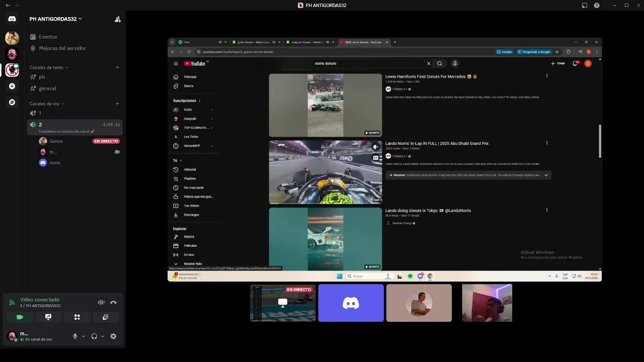Screen dimensions: 644x362
Task: Open the PH ANTIGORDAS32 server dropdown
Action: (x=55, y=19)
